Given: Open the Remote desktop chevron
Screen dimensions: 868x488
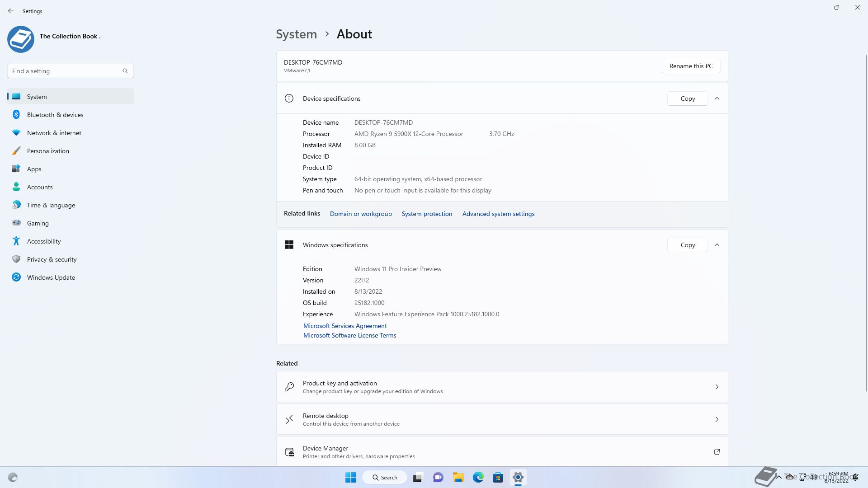Looking at the screenshot, I should (x=717, y=419).
